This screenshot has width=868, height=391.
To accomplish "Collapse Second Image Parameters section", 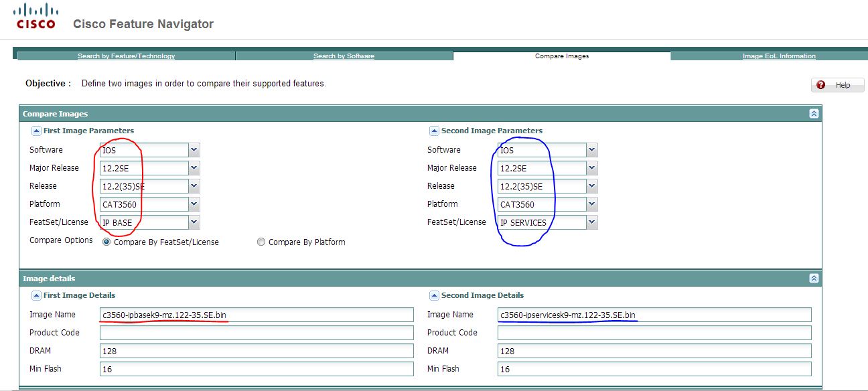I will click(434, 131).
